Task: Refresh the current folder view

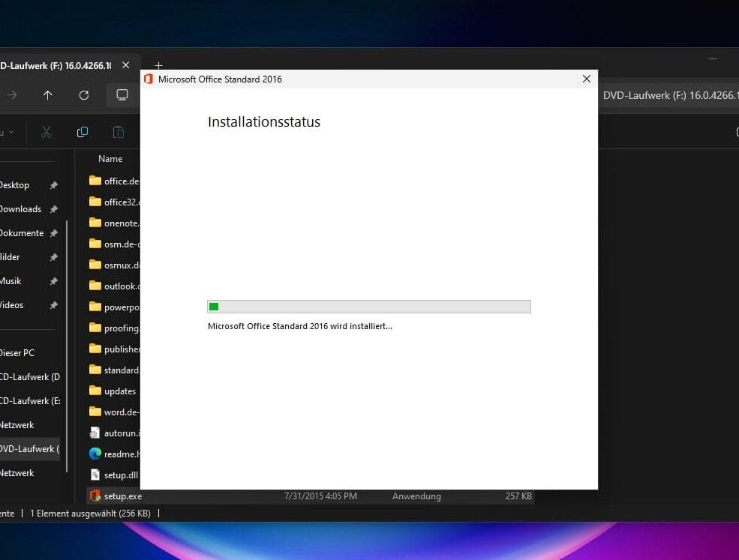Action: tap(84, 95)
